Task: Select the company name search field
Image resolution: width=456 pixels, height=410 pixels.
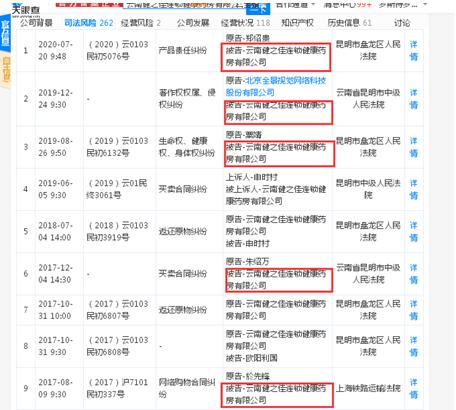Action: point(185,6)
